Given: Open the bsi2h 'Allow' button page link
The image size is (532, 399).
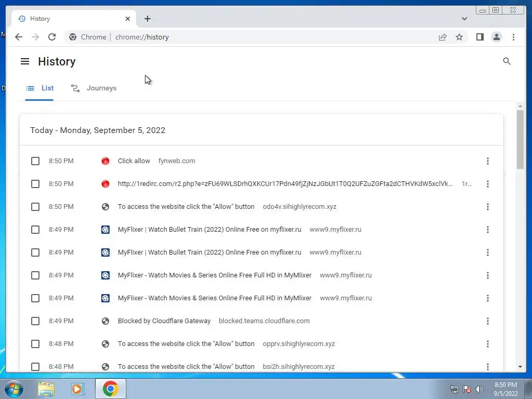Looking at the screenshot, I should pyautogui.click(x=186, y=367).
